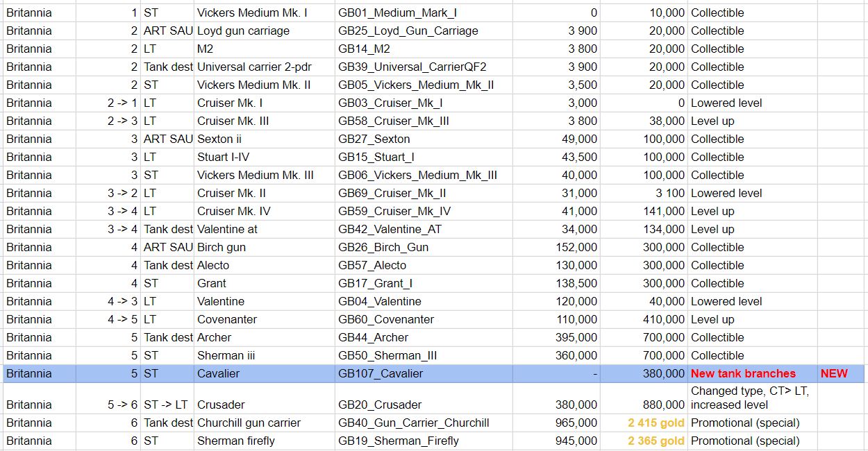Select the 880,000 price cell
The image size is (868, 451).
644,398
